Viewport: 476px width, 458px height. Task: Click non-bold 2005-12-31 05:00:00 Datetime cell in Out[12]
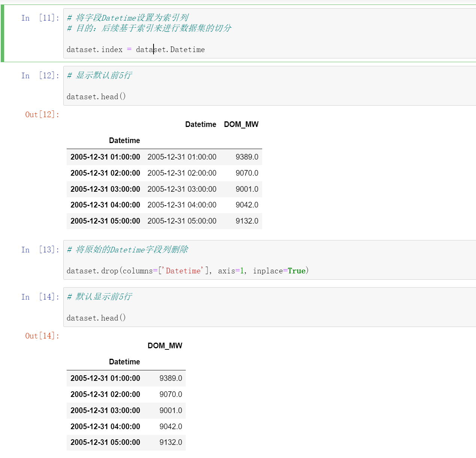182,221
